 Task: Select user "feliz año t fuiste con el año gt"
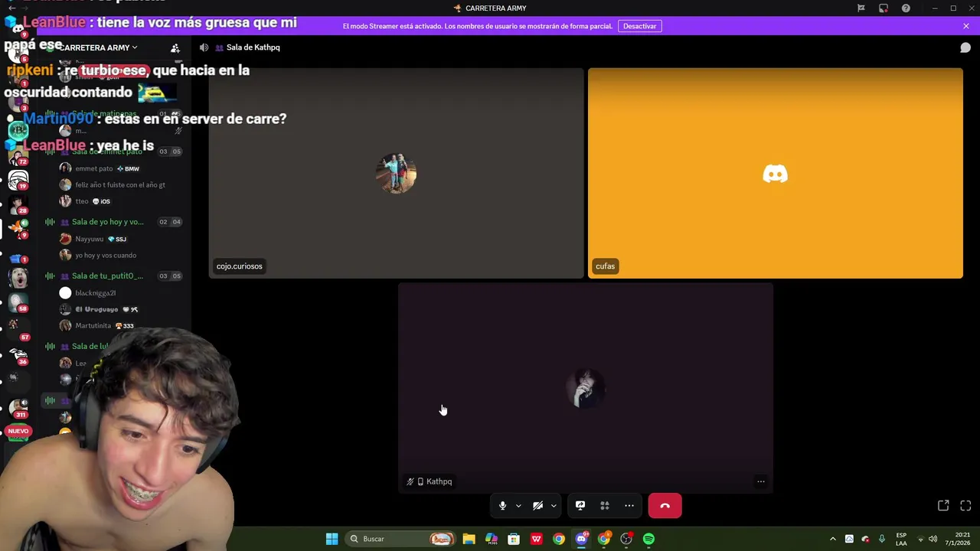click(112, 185)
